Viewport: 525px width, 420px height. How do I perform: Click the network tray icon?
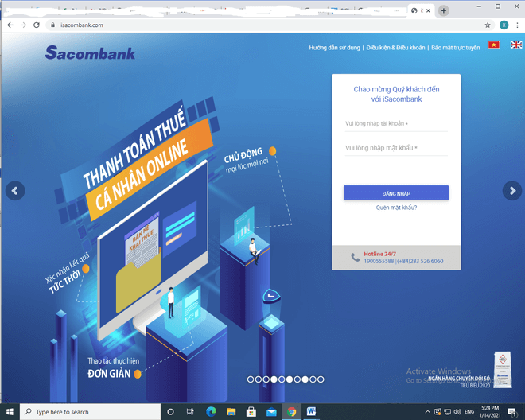tap(447, 412)
